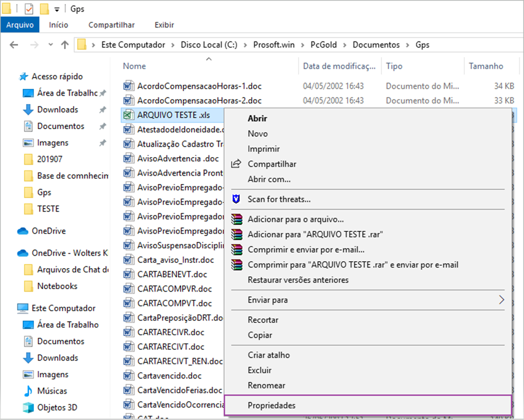Open the Notebooks folder in sidebar
Viewport: 524px width, 420px height.
coord(57,286)
